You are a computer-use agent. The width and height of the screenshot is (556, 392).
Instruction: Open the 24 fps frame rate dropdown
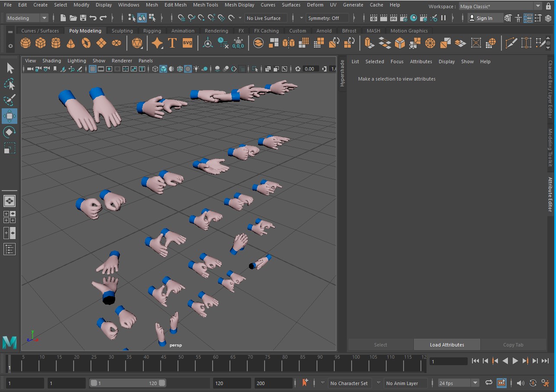[x=458, y=383]
